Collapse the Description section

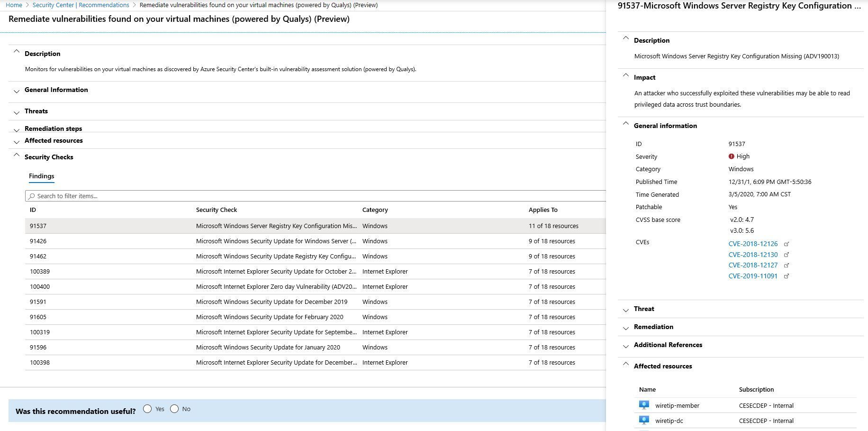[17, 51]
